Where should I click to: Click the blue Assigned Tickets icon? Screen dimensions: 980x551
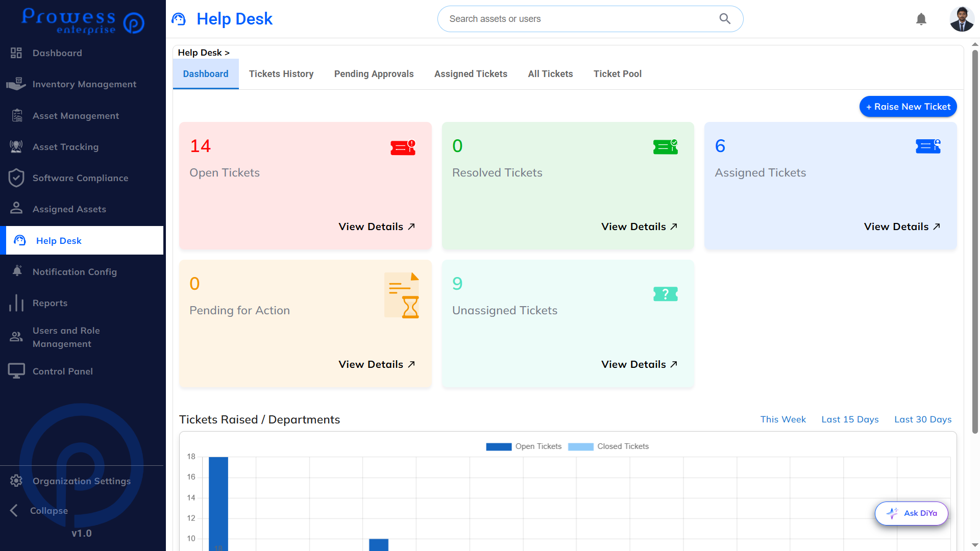(x=928, y=146)
